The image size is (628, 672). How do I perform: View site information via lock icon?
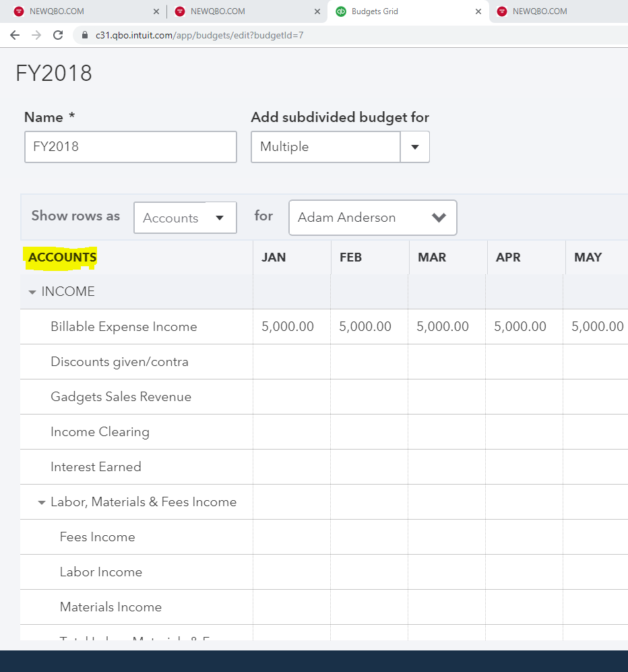[85, 35]
